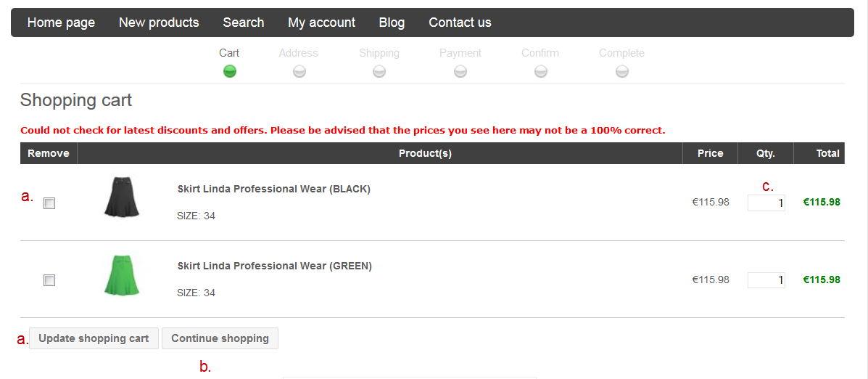Click the Address step circle
The height and width of the screenshot is (379, 868).
pos(299,71)
